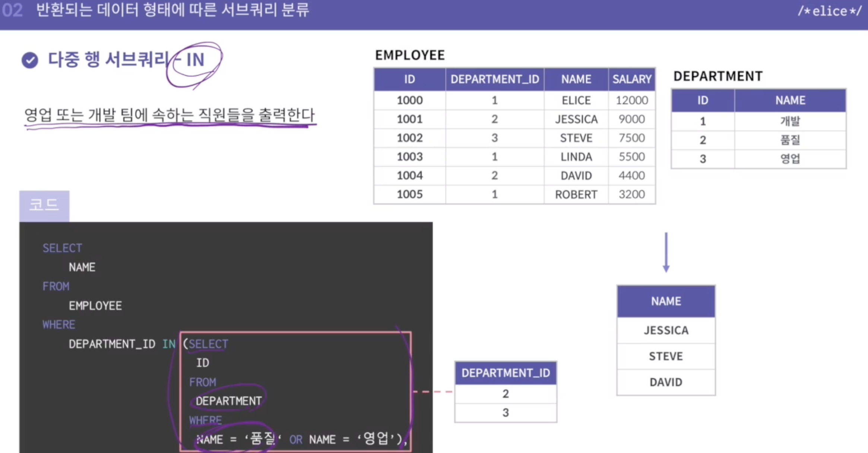
Task: Click DEPARTMENT_ID header in EMPLOYEE table
Action: 495,79
